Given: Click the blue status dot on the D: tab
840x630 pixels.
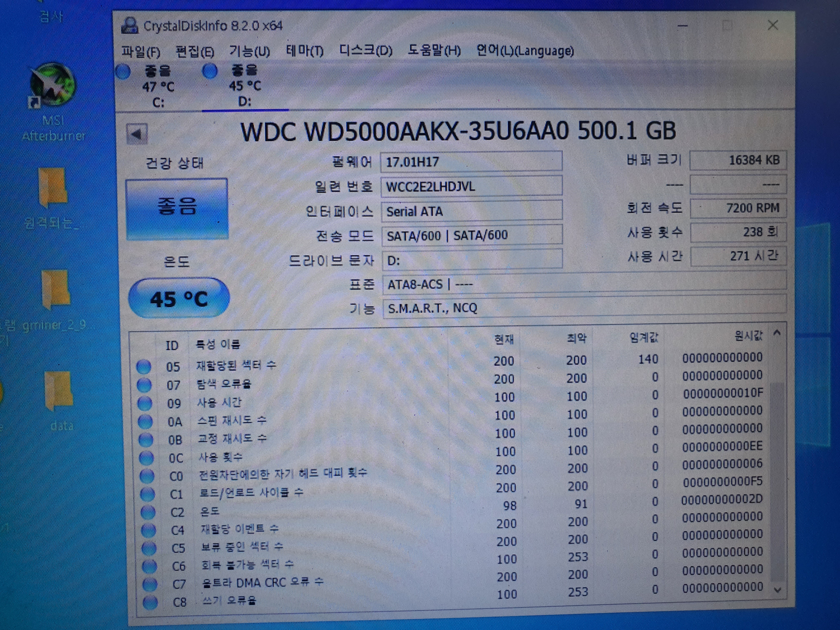Looking at the screenshot, I should [x=210, y=71].
